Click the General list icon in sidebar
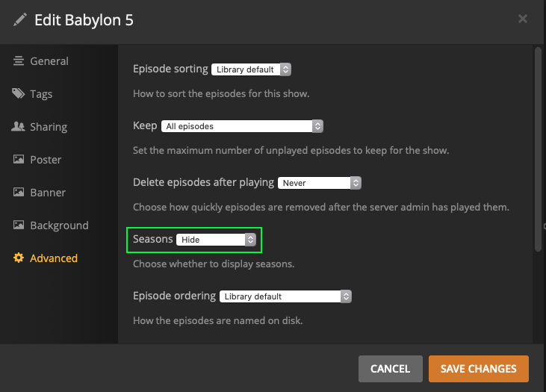 click(x=19, y=61)
